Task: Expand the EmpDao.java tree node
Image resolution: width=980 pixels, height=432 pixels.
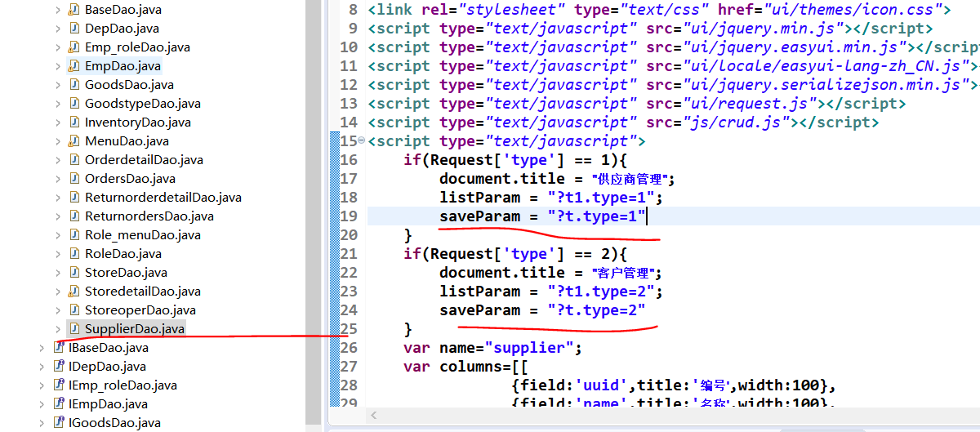Action: tap(58, 66)
